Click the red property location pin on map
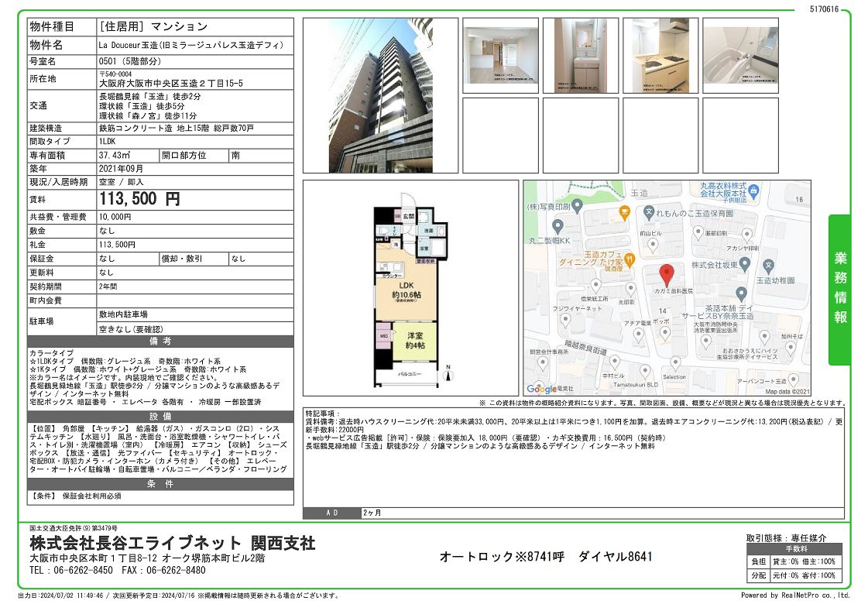This screenshot has height=611, width=868. pyautogui.click(x=666, y=275)
